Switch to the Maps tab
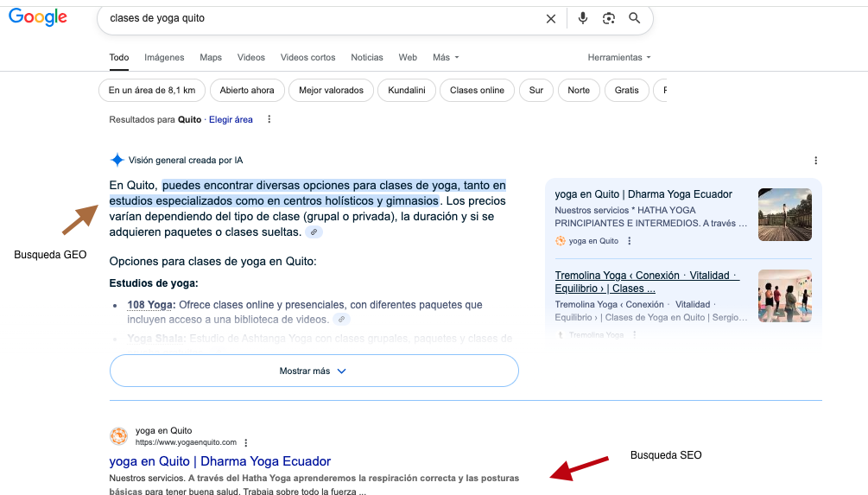The width and height of the screenshot is (868, 495). tap(211, 58)
